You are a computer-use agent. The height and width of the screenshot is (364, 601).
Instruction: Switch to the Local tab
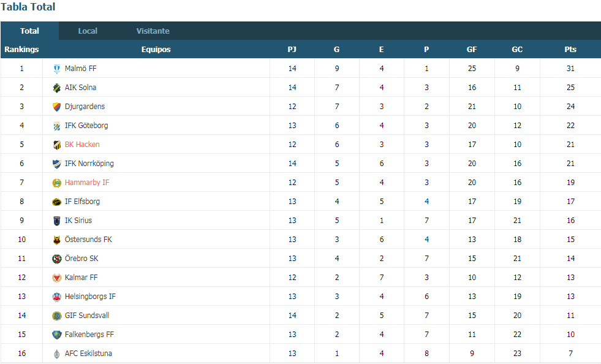click(88, 31)
